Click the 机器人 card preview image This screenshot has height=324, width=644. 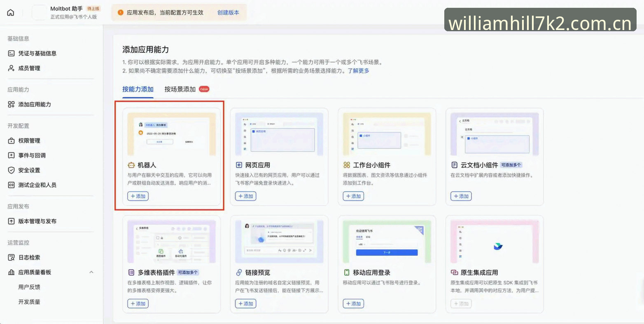(x=172, y=134)
